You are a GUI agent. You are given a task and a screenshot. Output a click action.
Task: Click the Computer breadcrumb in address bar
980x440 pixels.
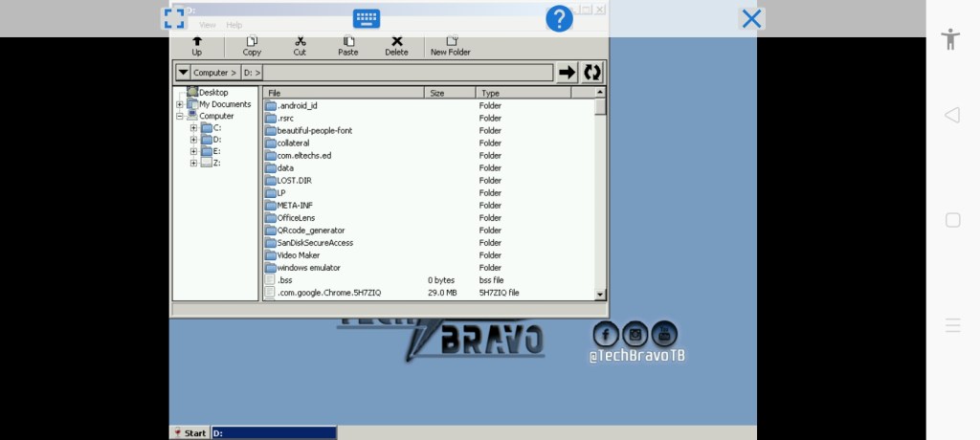pyautogui.click(x=212, y=73)
